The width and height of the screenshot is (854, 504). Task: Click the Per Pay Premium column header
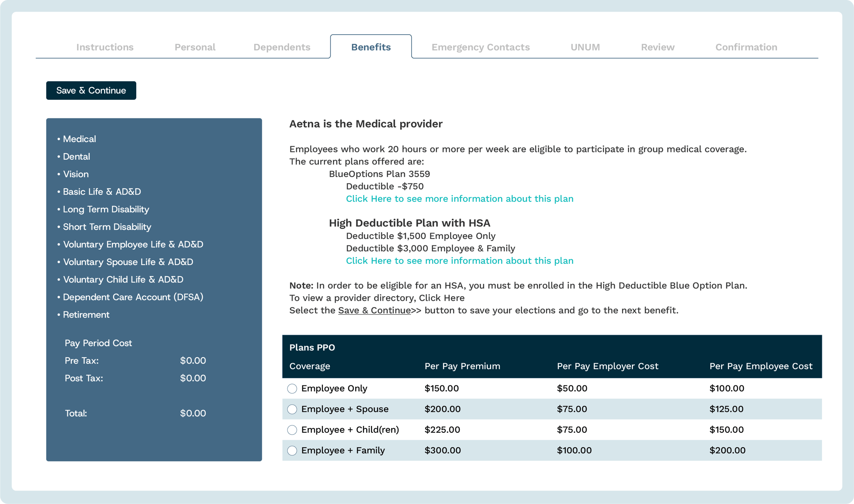point(462,366)
